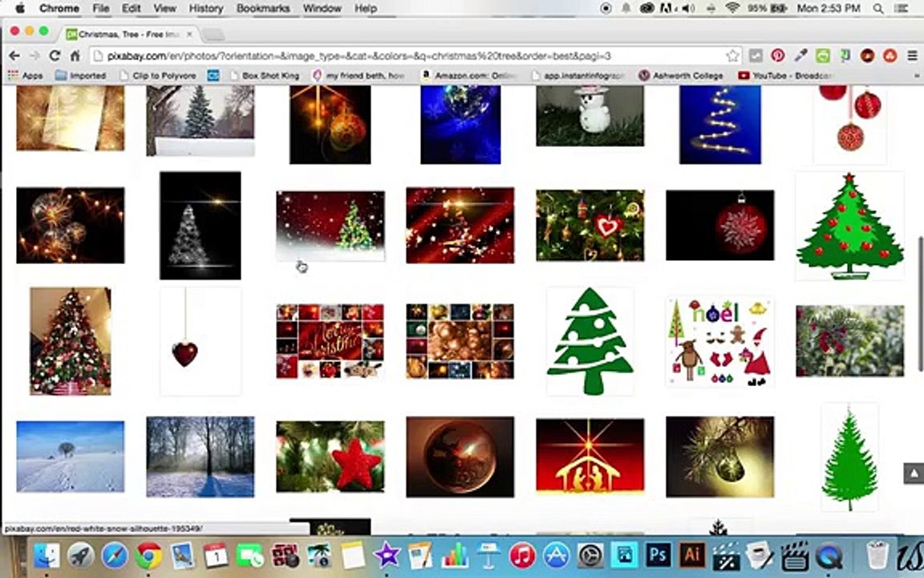Open the Clip to Polyvore bookmark
This screenshot has height=578, width=924.
(x=158, y=75)
